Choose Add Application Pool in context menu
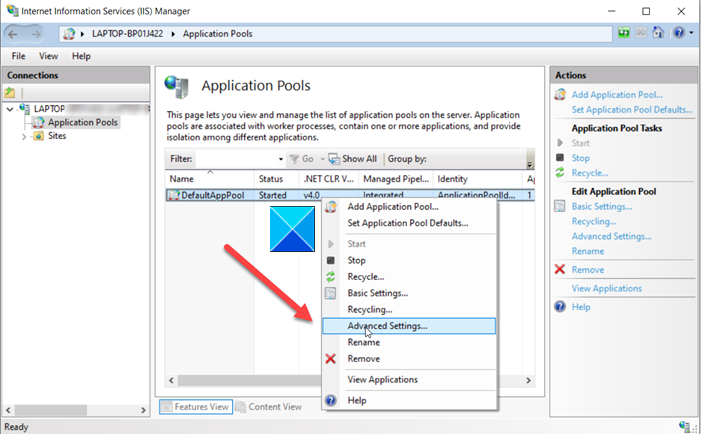Viewport: 701px width, 434px height. point(409,207)
